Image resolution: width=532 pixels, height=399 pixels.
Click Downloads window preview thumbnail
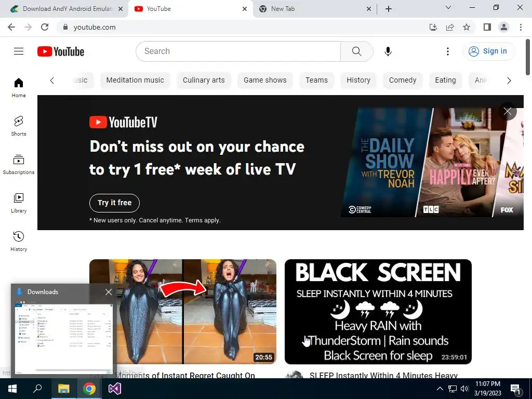click(x=64, y=337)
